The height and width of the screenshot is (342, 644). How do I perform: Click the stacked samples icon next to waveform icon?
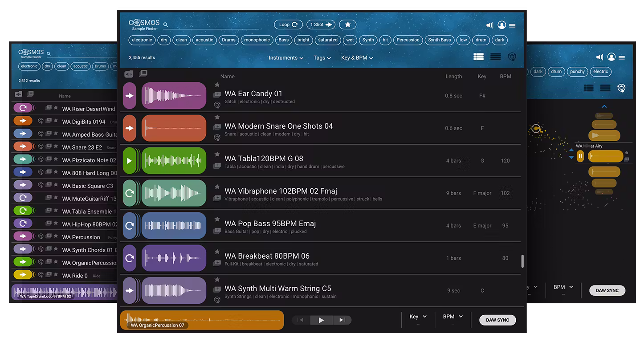pyautogui.click(x=143, y=74)
